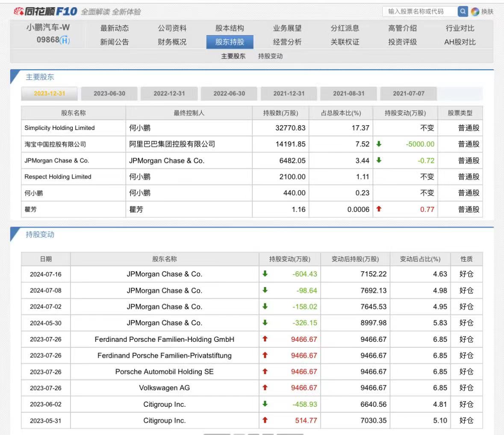Click red up arrow in Volkswagen AG row
This screenshot has width=504, height=435.
click(265, 388)
